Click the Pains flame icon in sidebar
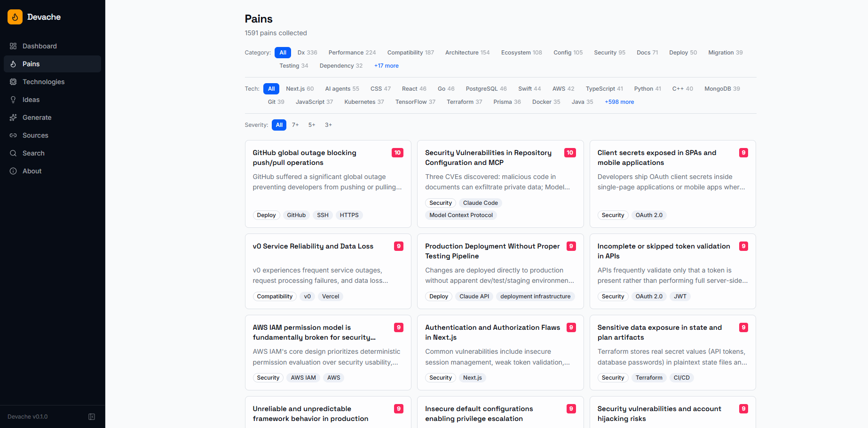Viewport: 868px width, 428px height. pyautogui.click(x=13, y=64)
